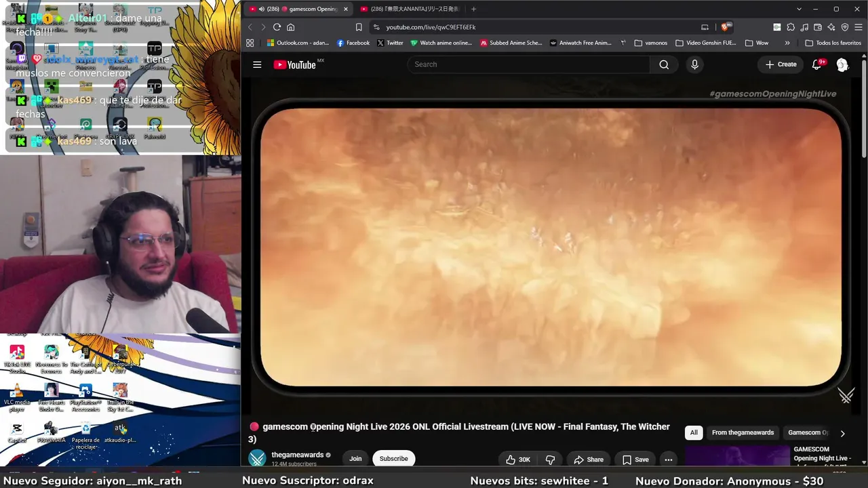The height and width of the screenshot is (488, 868).
Task: Select the Cyberpunk 2077 desktop shortcut
Action: 120,359
